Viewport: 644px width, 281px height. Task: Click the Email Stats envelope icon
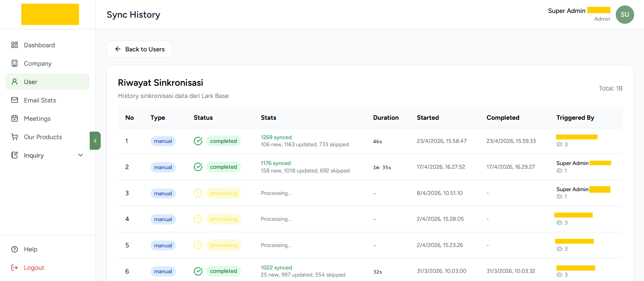click(x=14, y=100)
